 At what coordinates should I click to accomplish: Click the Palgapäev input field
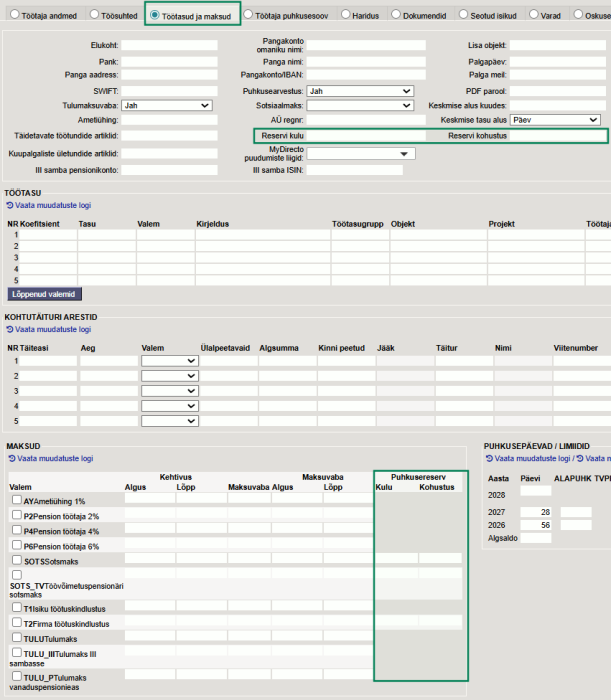[x=558, y=62]
